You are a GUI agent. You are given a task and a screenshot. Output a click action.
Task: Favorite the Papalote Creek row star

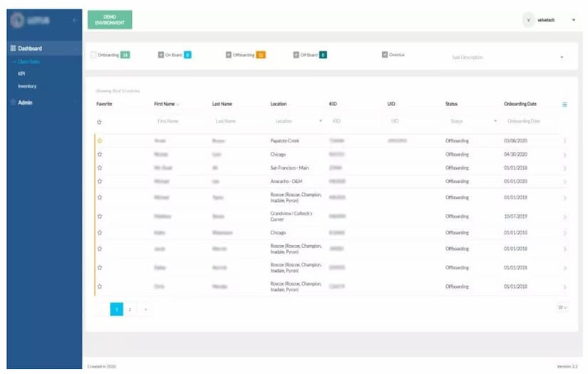[100, 141]
